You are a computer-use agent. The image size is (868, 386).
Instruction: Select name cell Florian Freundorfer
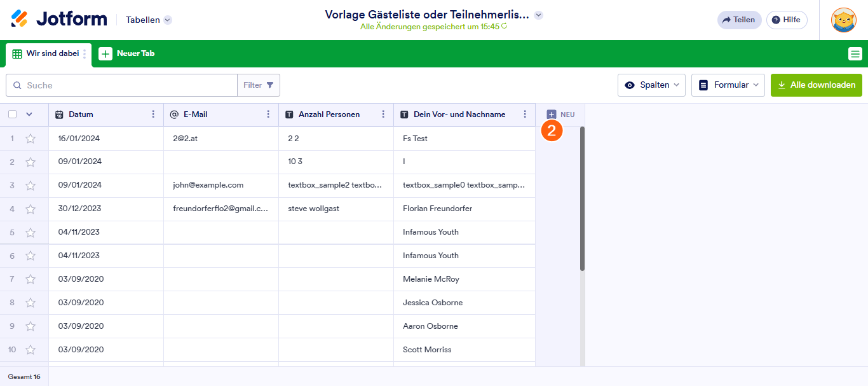(465, 209)
